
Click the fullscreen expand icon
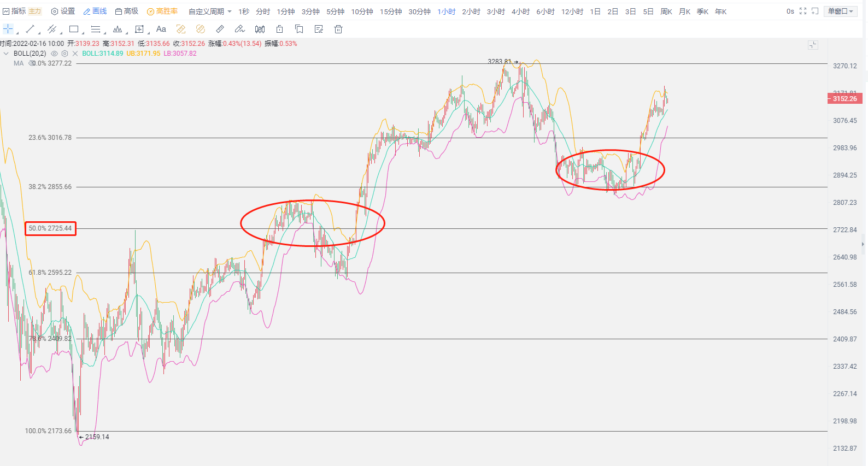(803, 11)
